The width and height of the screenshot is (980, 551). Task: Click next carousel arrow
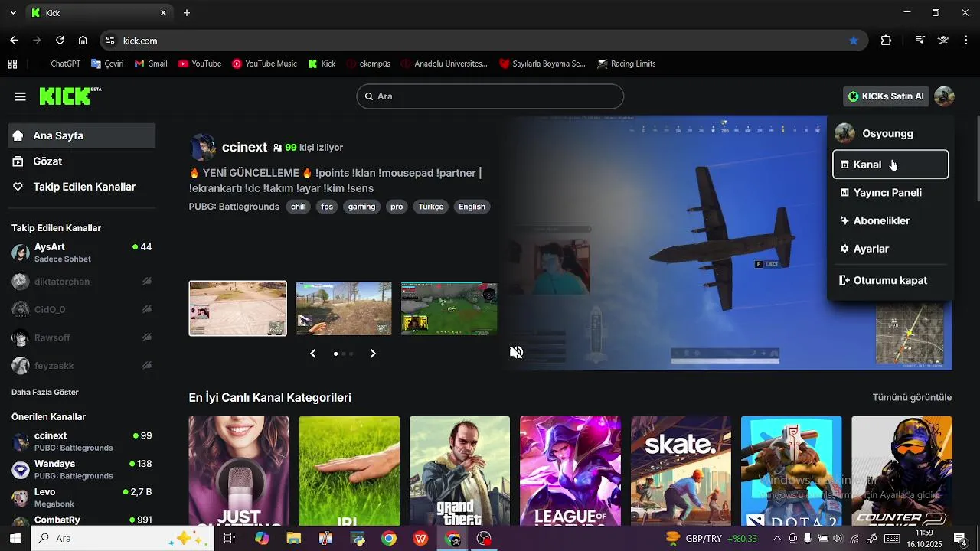pos(373,354)
